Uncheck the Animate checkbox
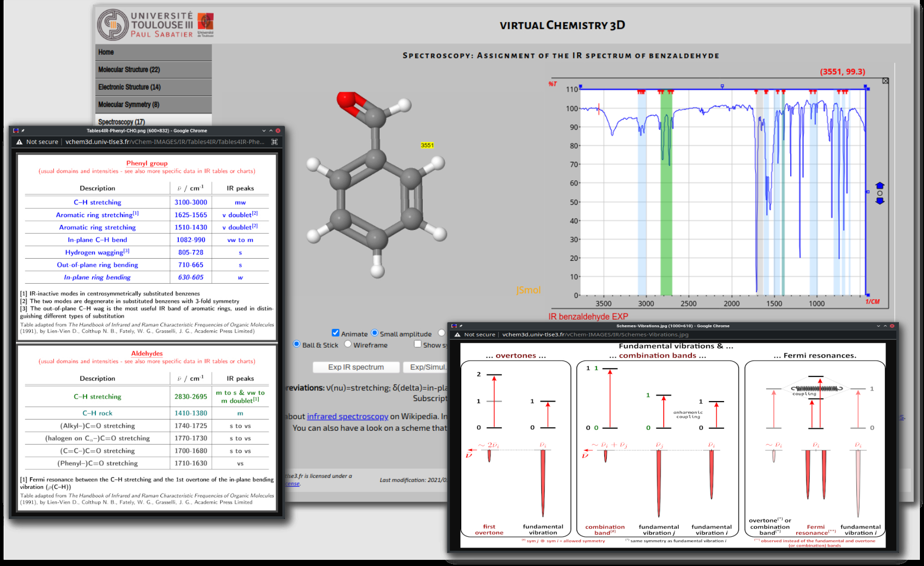The height and width of the screenshot is (566, 924). click(x=336, y=333)
